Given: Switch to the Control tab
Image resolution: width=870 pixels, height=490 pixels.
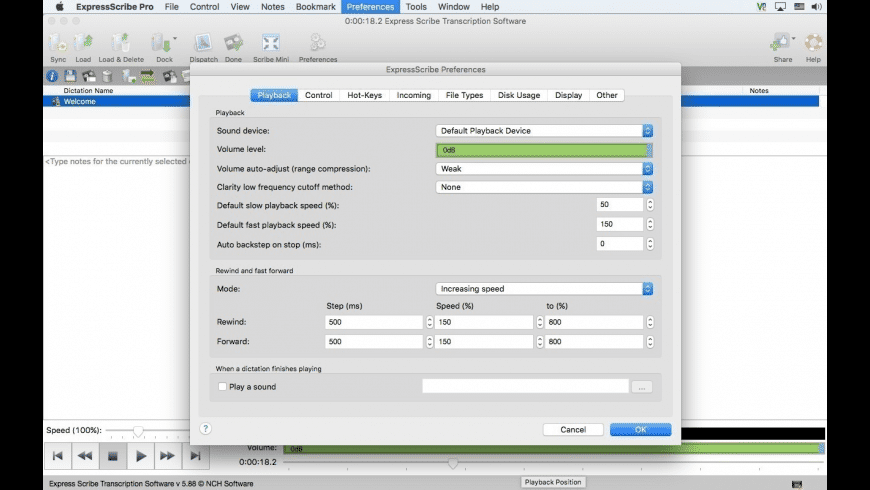Looking at the screenshot, I should click(x=318, y=95).
